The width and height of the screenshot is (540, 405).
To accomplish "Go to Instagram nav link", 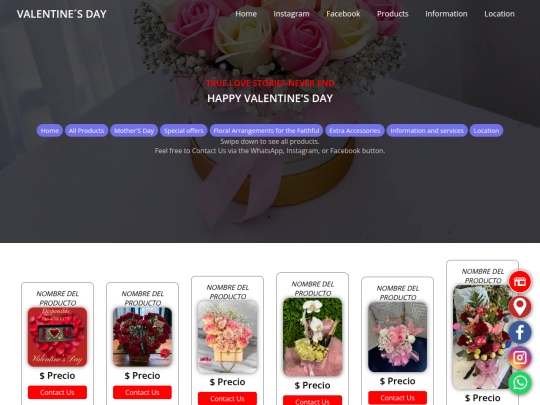I will pos(291,14).
